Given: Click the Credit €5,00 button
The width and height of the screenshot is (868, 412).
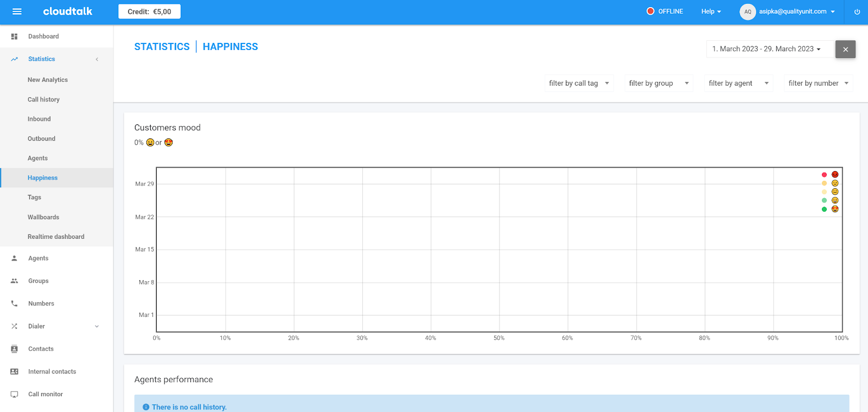Looking at the screenshot, I should tap(149, 11).
